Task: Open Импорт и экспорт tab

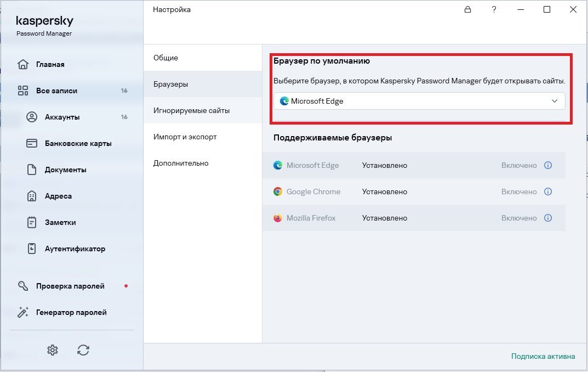Action: (x=203, y=137)
